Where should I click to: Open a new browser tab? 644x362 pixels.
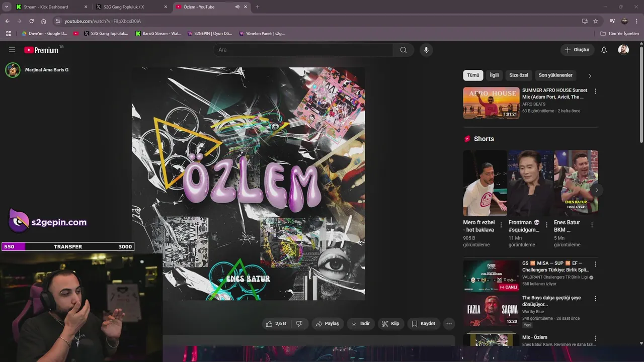point(258,7)
